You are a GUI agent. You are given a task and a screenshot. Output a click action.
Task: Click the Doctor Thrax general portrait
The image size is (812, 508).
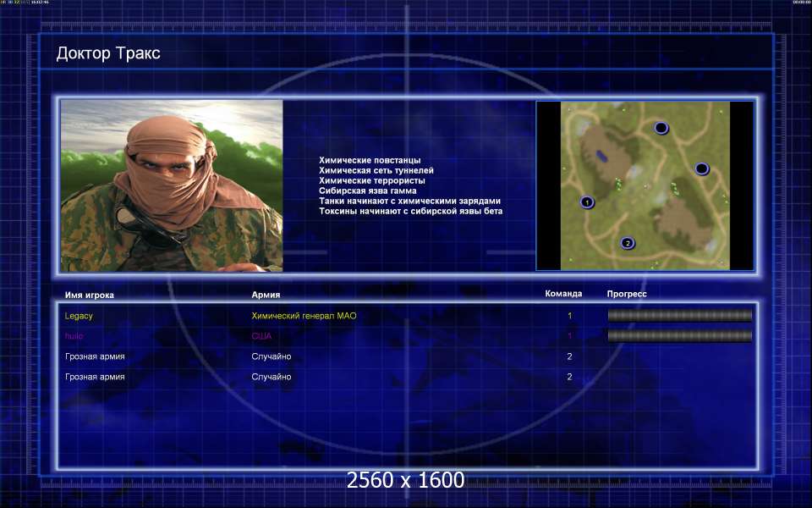[172, 185]
